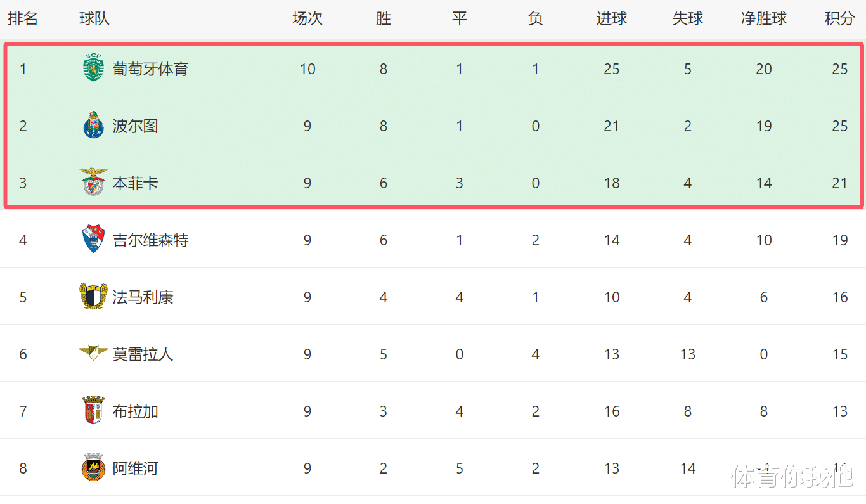Screen dimensions: 866x504
Task: Click the Benfica eagle crest
Action: 93,183
